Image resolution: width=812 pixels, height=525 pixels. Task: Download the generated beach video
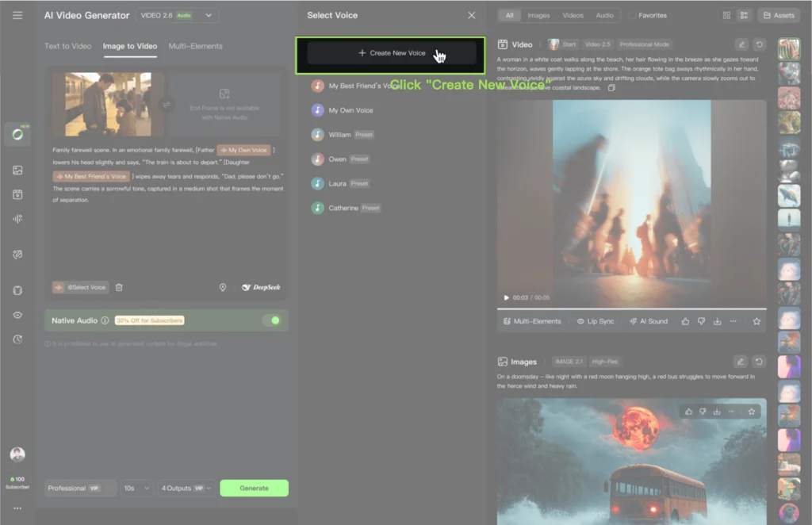(717, 321)
